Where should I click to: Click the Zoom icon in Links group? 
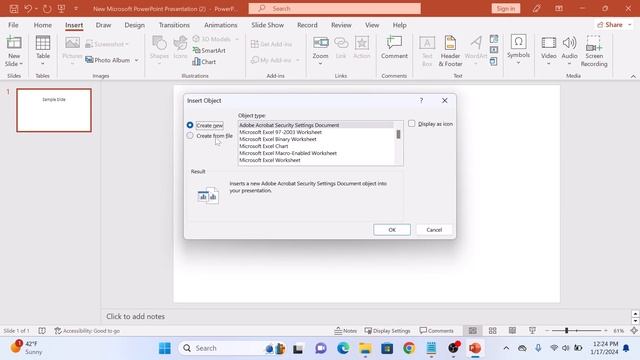pyautogui.click(x=320, y=43)
